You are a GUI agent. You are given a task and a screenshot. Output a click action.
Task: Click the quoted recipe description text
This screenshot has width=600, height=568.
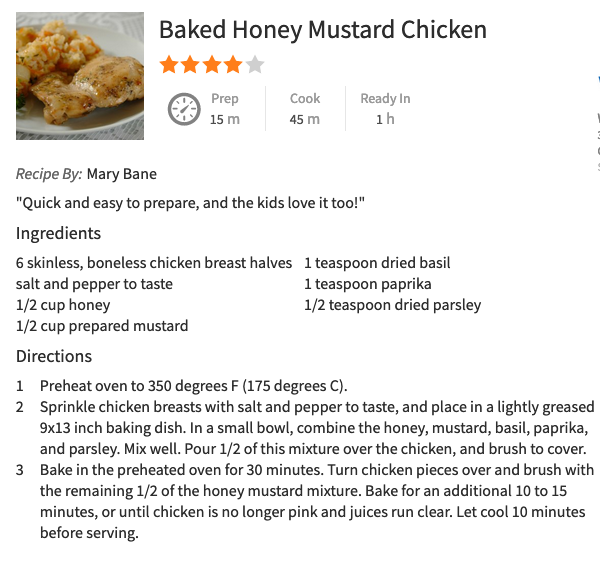point(191,203)
